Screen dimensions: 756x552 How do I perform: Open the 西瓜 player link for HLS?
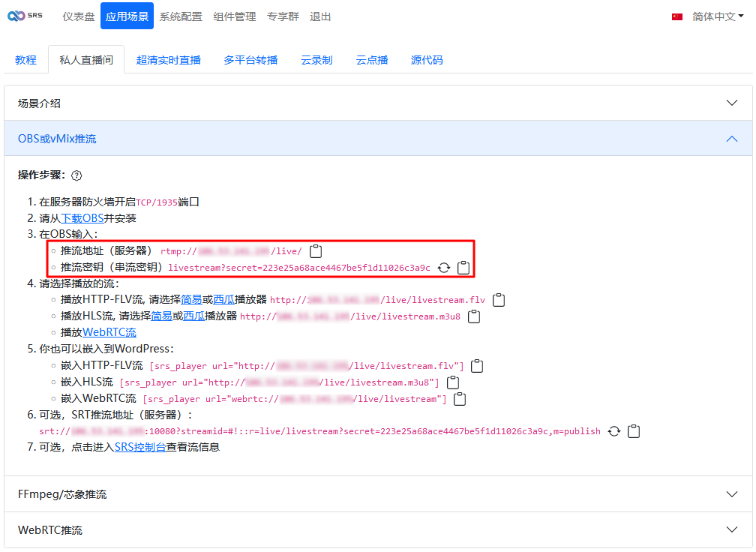(193, 316)
